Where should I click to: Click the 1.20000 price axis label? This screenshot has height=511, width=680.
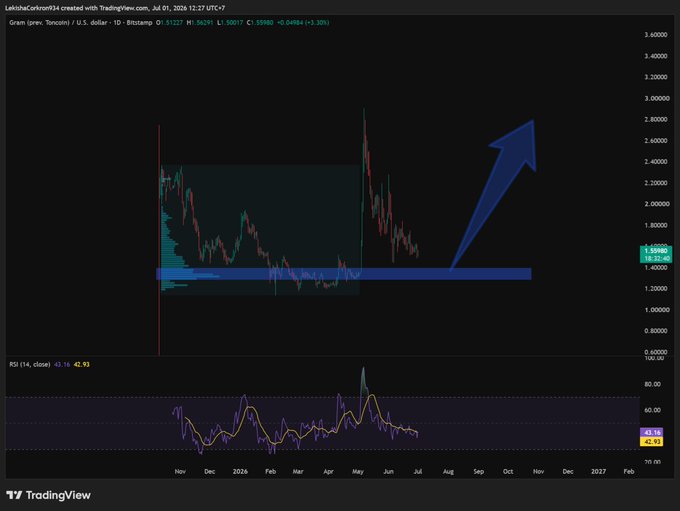point(656,288)
